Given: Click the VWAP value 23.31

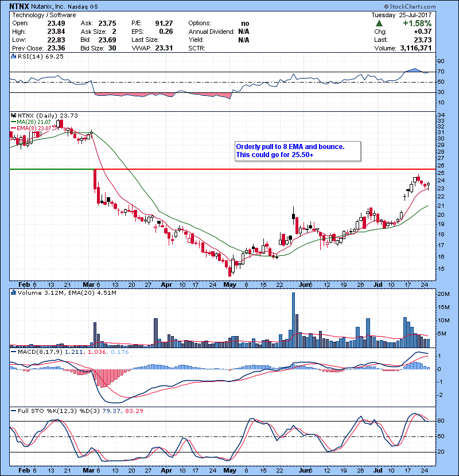Looking at the screenshot, I should pos(164,48).
